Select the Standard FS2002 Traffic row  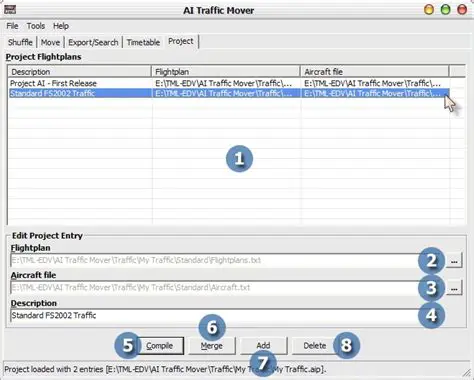[x=229, y=93]
